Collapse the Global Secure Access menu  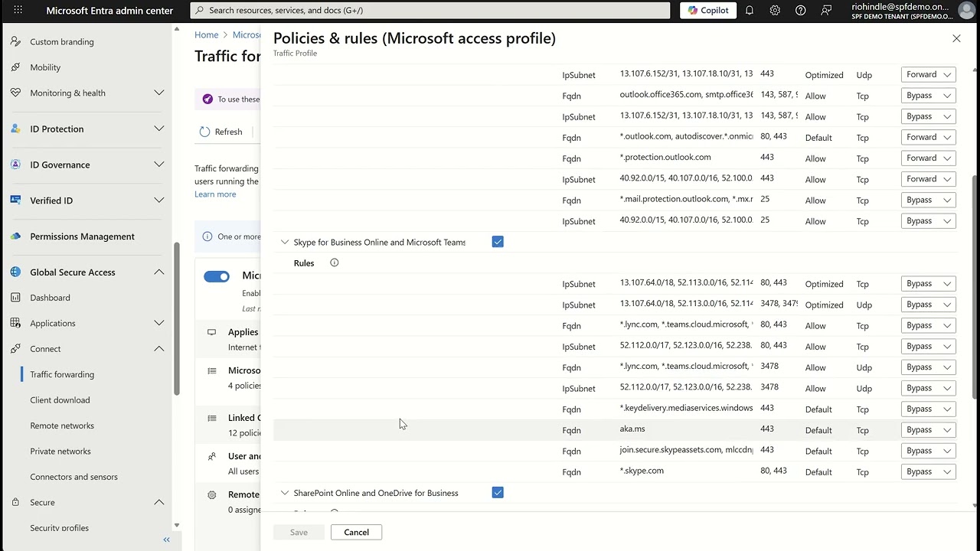159,272
